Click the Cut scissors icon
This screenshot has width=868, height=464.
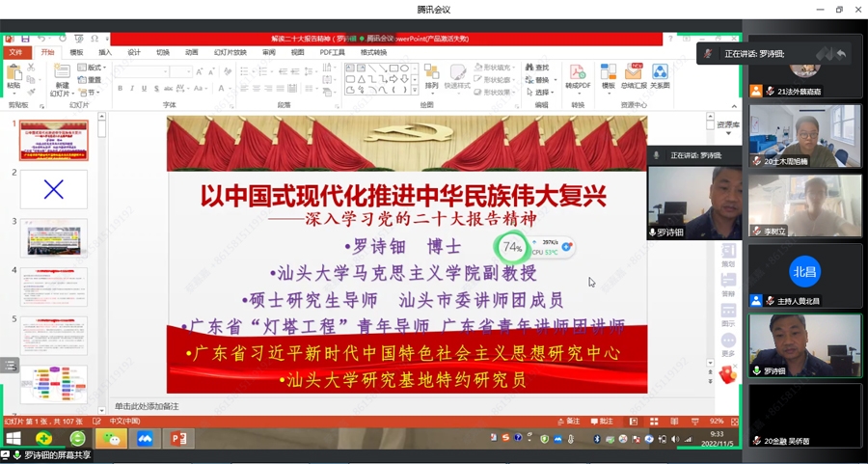[31, 67]
